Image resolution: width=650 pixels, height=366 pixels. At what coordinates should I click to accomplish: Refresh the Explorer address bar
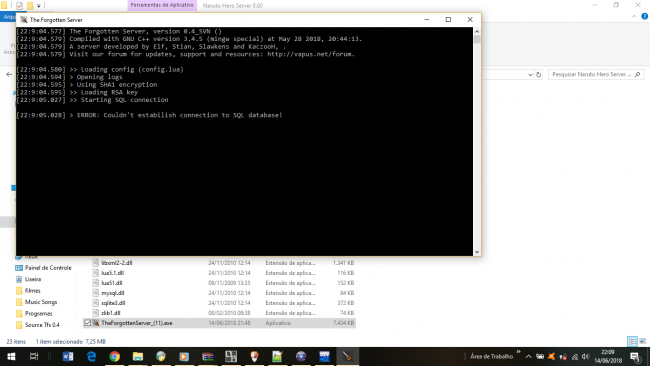point(538,75)
